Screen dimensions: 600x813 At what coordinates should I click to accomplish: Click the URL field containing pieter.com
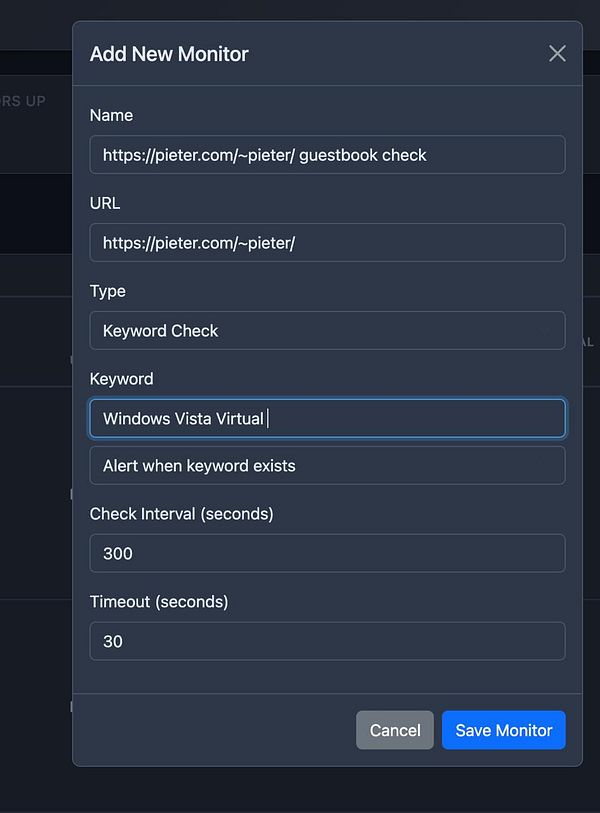pyautogui.click(x=327, y=242)
